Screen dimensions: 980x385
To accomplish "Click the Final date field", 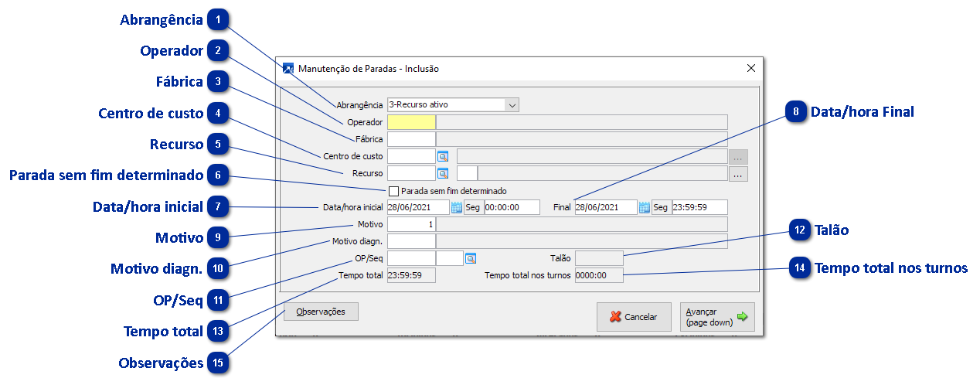I will [606, 207].
